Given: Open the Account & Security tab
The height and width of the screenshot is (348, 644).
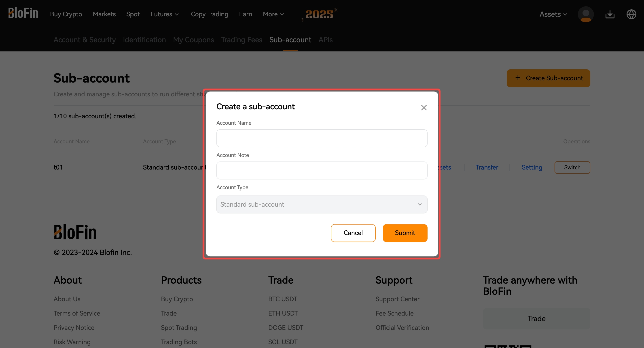Looking at the screenshot, I should [x=85, y=40].
